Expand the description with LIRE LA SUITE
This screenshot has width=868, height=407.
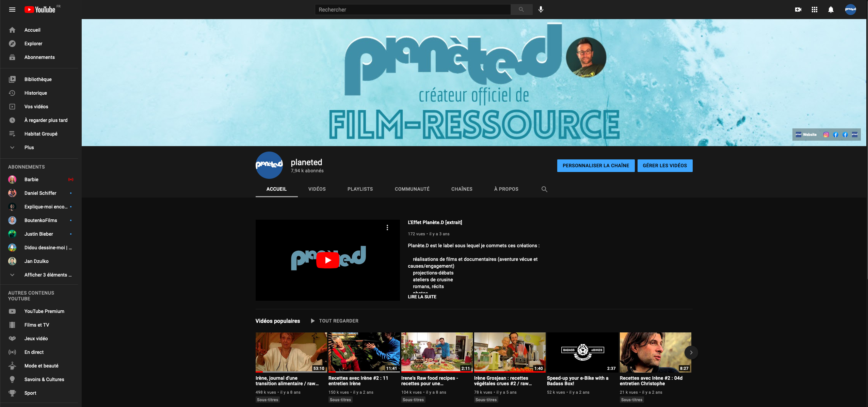[422, 297]
